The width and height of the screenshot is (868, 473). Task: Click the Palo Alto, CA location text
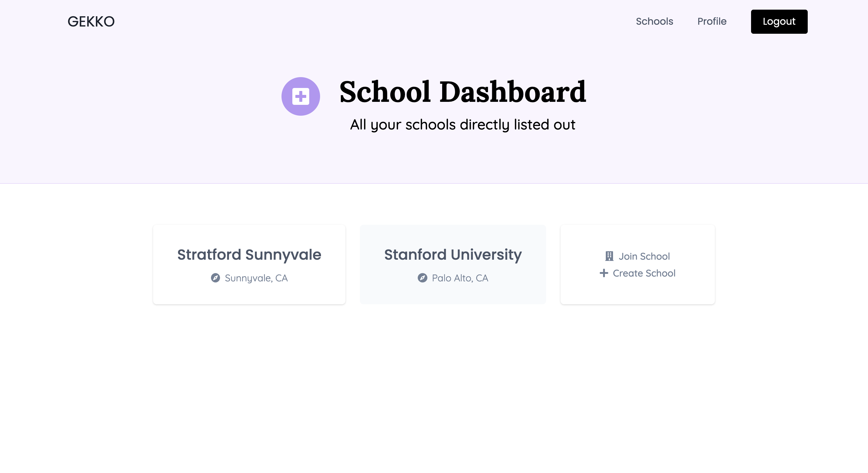pyautogui.click(x=460, y=278)
